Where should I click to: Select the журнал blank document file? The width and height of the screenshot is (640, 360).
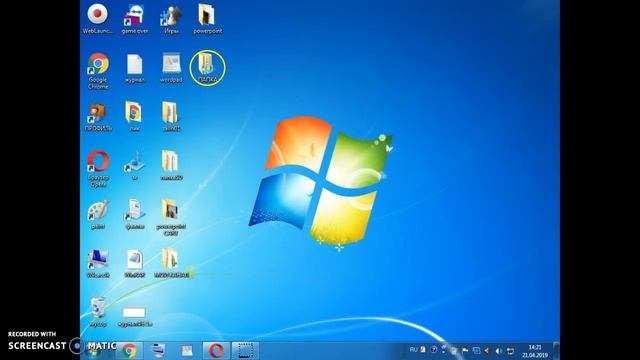point(134,68)
